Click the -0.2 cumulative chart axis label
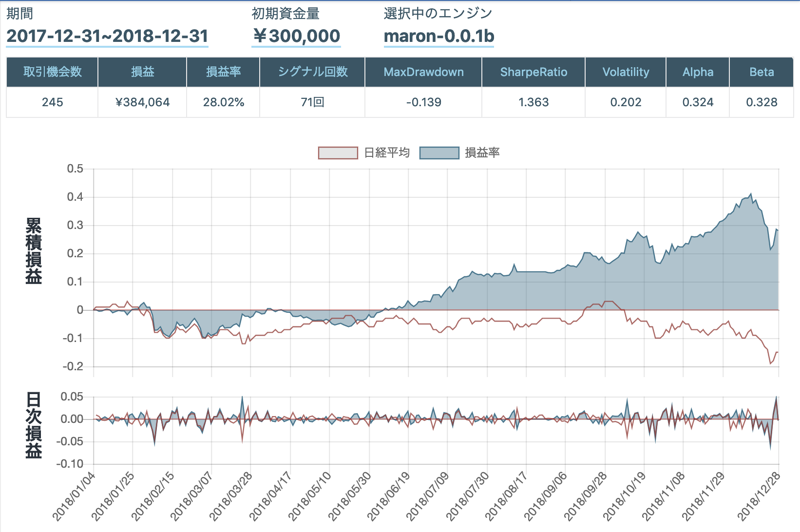The image size is (800, 532). [x=73, y=366]
